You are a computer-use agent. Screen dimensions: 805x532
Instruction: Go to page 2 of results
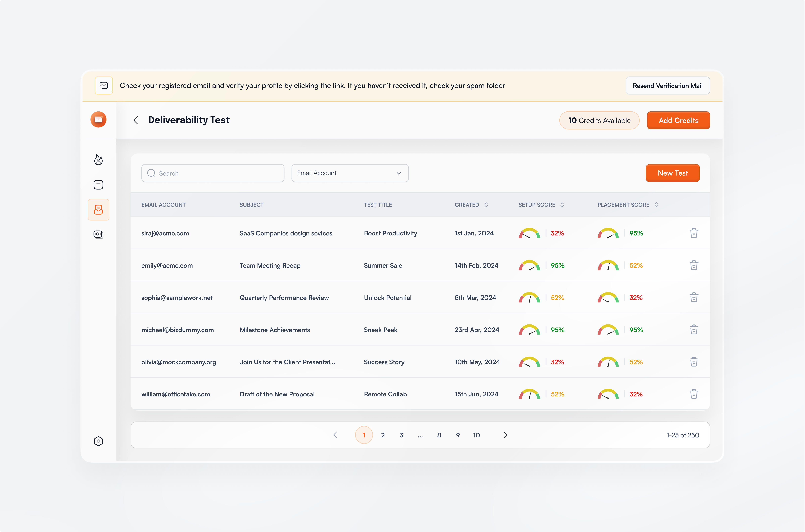pyautogui.click(x=383, y=435)
